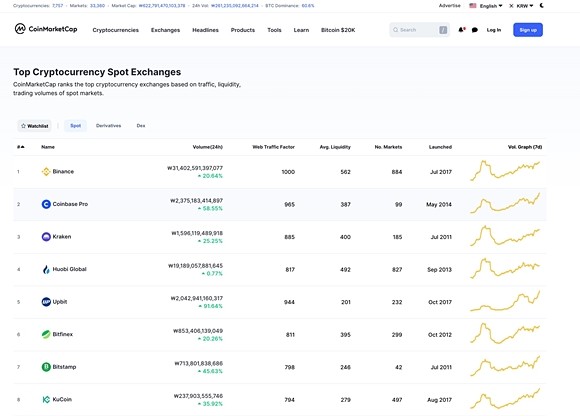Click the CoinMarketCap logo
This screenshot has width=580, height=416.
coord(46,29)
